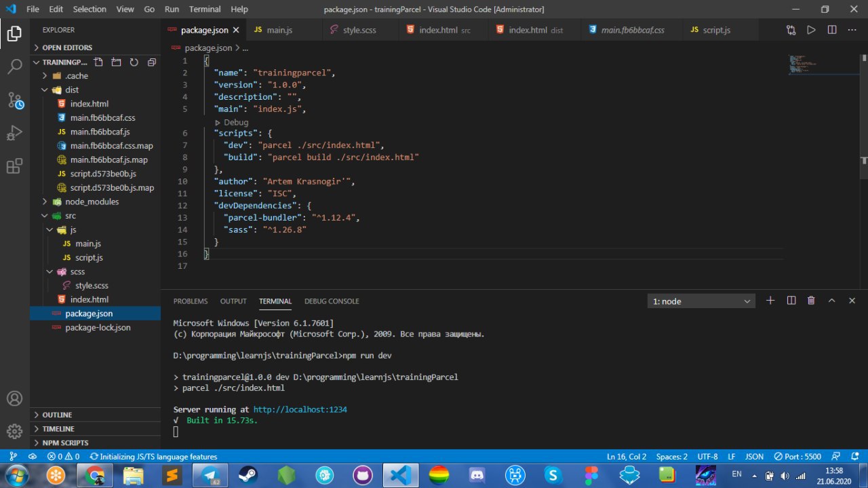Switch to the style.scss editor tab

click(x=359, y=30)
